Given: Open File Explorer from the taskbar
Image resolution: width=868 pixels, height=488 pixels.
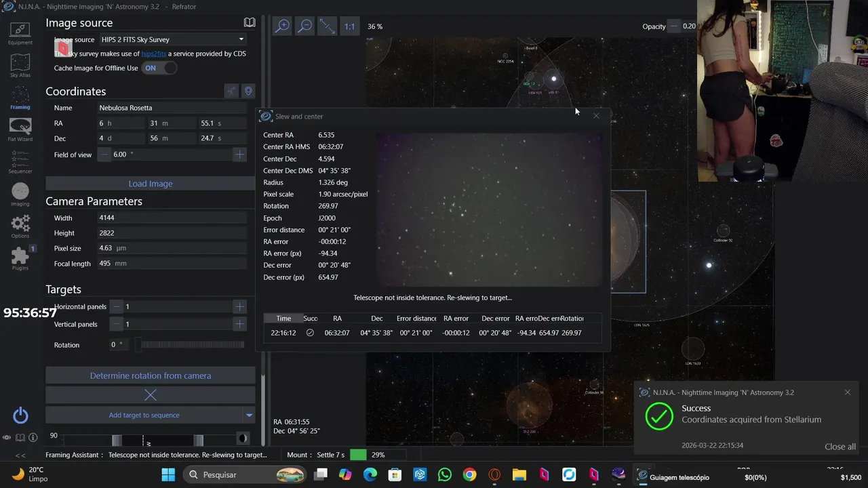Looking at the screenshot, I should (519, 474).
